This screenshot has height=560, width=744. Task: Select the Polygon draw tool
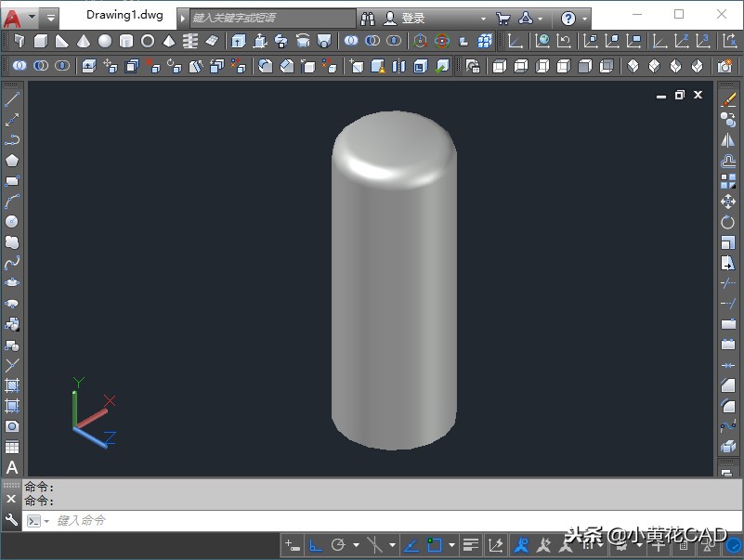pyautogui.click(x=12, y=161)
